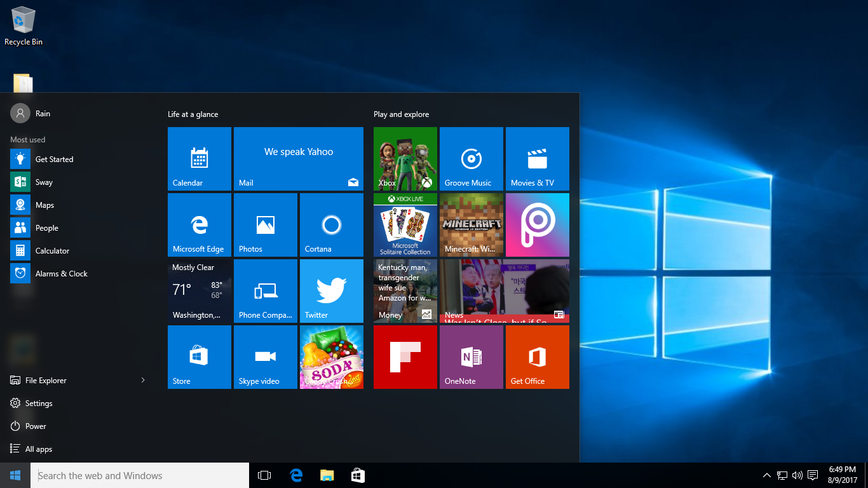Open the Cortana tile
The width and height of the screenshot is (868, 488).
coord(332,225)
